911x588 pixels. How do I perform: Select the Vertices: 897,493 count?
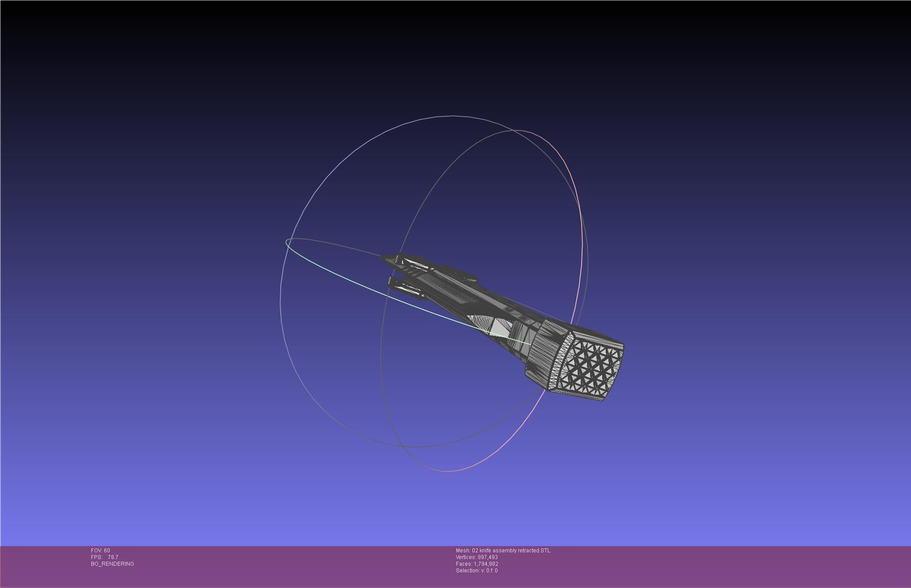[477, 557]
